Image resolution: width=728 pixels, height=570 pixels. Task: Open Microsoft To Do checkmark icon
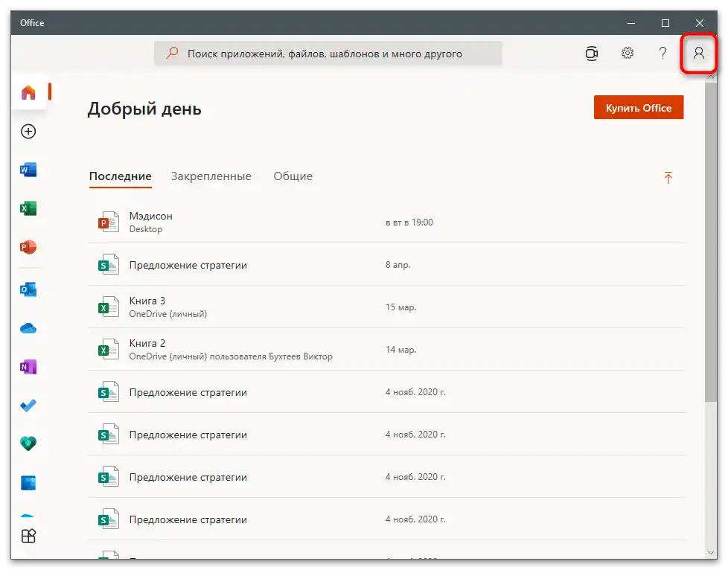pyautogui.click(x=28, y=406)
